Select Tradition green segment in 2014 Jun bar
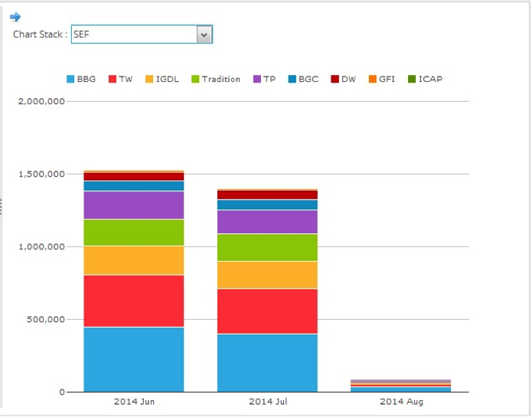Viewport: 532px width, 417px height. tap(134, 233)
